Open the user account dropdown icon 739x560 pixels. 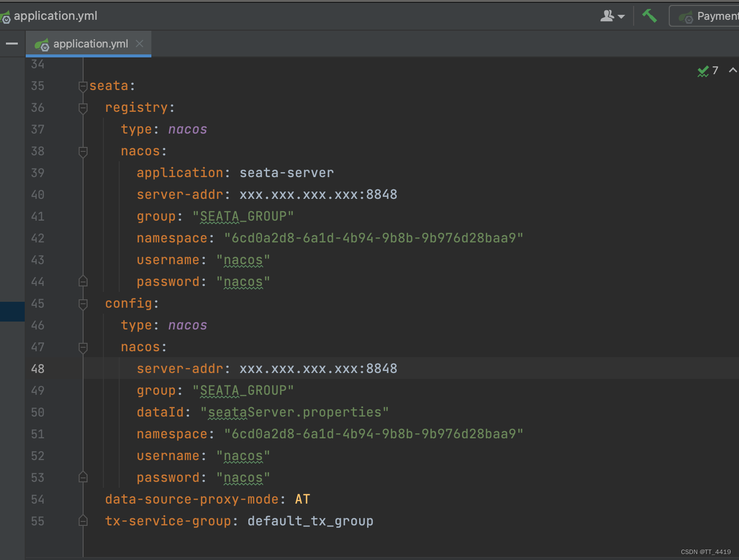coord(612,16)
